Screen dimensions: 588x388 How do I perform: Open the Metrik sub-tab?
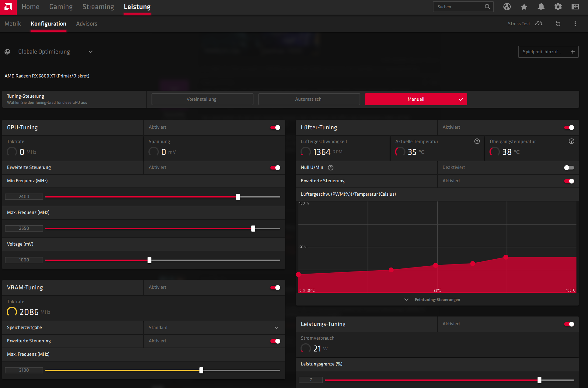click(13, 24)
